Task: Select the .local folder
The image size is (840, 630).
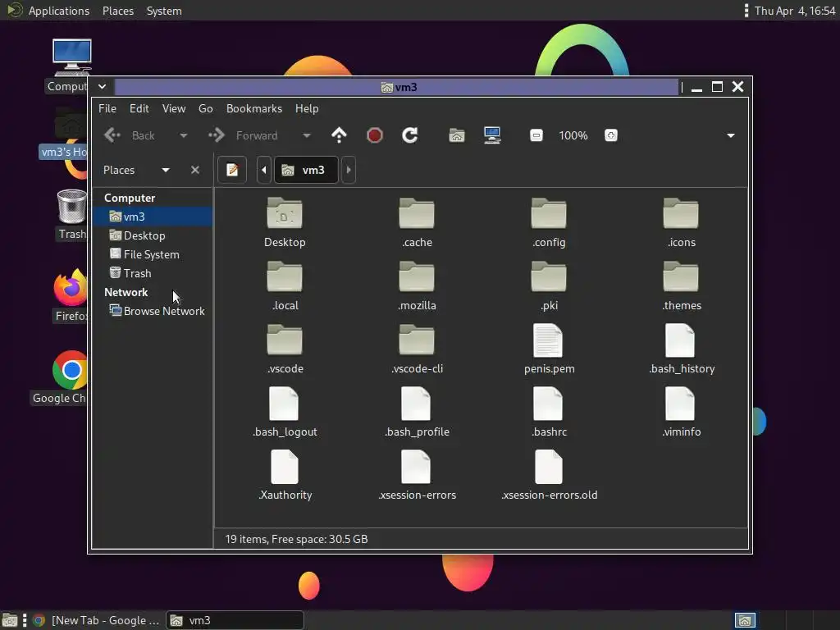Action: (x=285, y=276)
